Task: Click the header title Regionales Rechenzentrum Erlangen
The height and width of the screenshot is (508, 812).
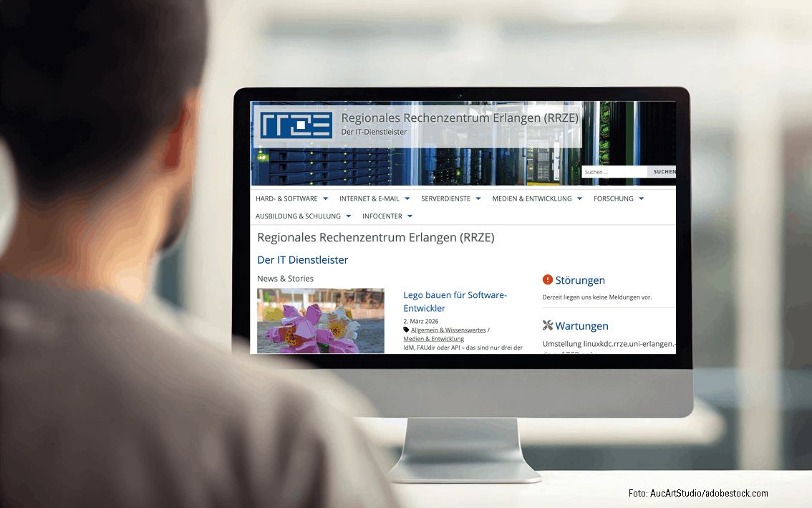Action: 459,118
